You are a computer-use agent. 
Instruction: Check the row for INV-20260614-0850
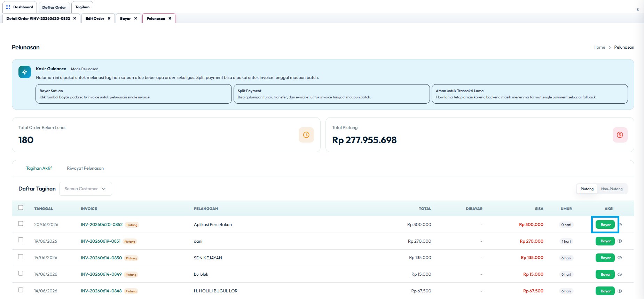(21, 257)
